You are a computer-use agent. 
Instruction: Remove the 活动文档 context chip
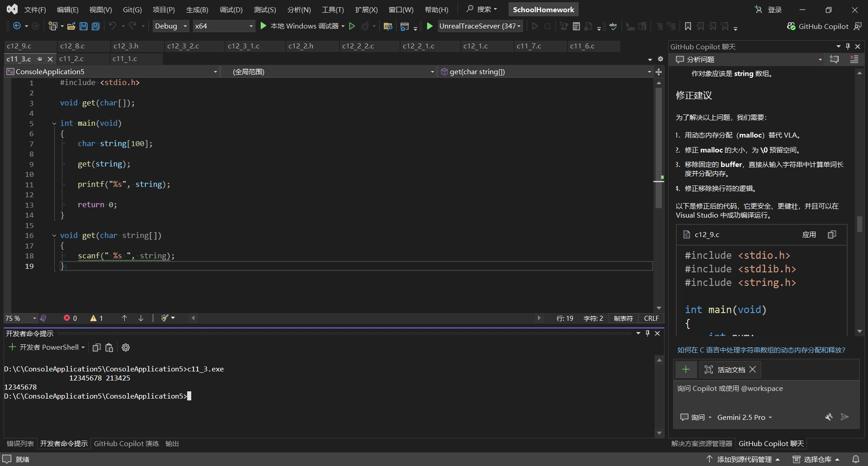(x=753, y=370)
